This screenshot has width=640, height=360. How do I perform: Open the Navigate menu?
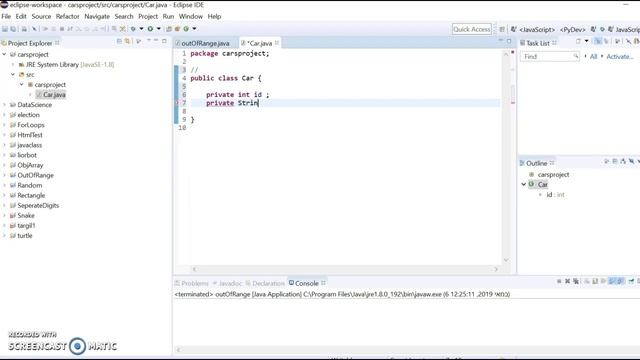click(x=97, y=16)
